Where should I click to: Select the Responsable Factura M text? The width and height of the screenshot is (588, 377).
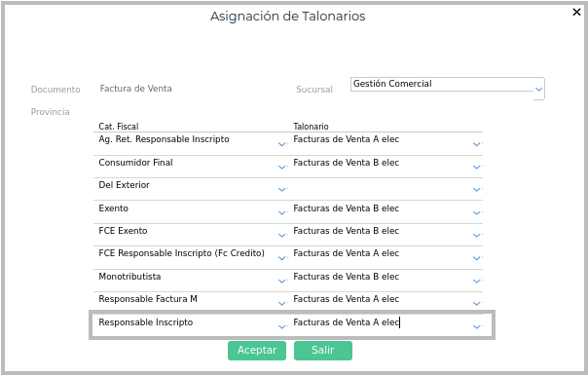[148, 299]
